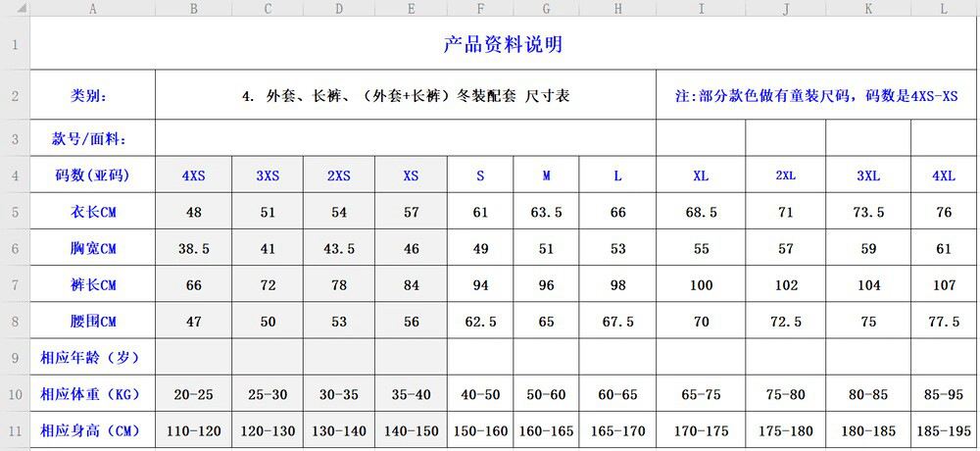The height and width of the screenshot is (451, 980).
Task: Select the title cell 产品资料说明
Action: click(505, 43)
